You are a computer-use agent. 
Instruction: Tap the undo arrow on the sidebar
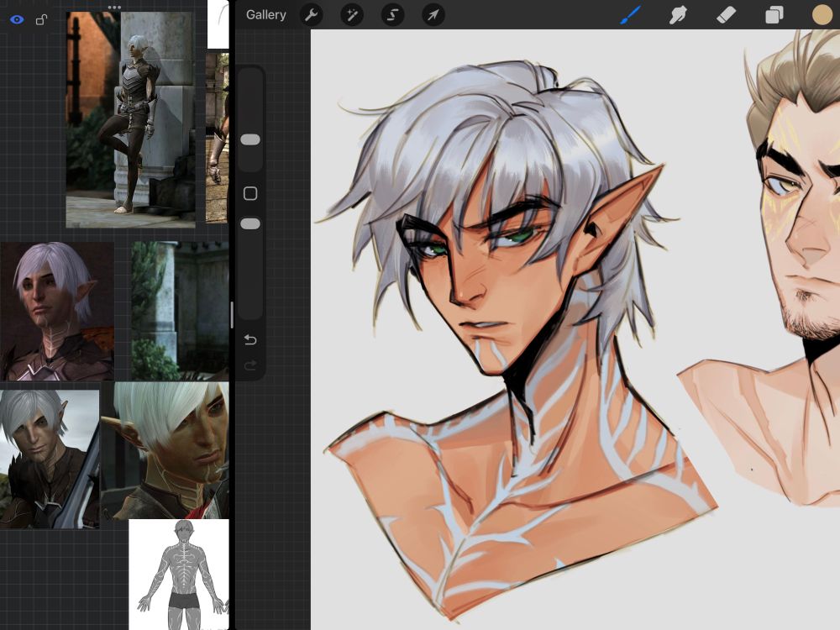(249, 339)
